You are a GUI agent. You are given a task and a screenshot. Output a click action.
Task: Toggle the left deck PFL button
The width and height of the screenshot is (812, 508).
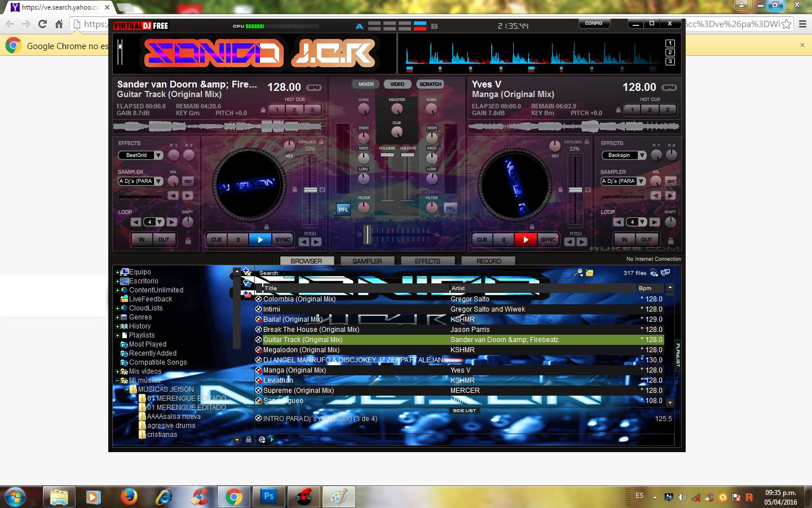click(x=343, y=209)
